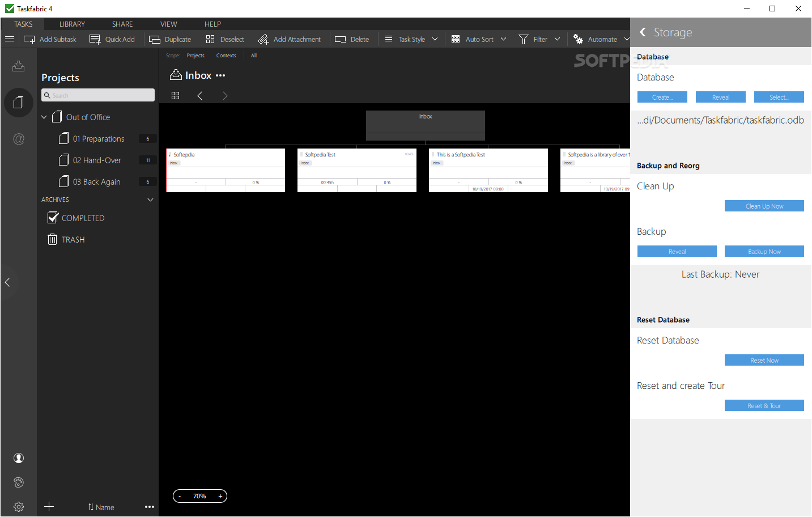Delete the selected task

[352, 39]
